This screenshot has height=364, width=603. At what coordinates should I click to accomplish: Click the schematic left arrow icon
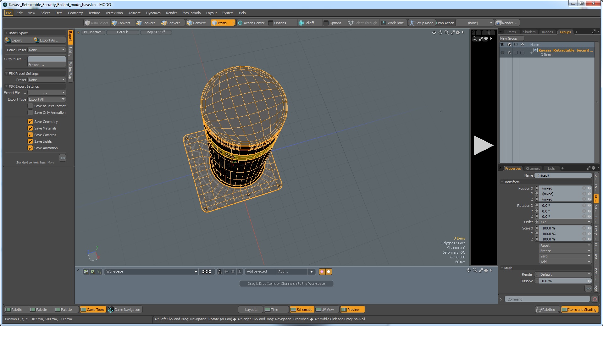point(226,272)
